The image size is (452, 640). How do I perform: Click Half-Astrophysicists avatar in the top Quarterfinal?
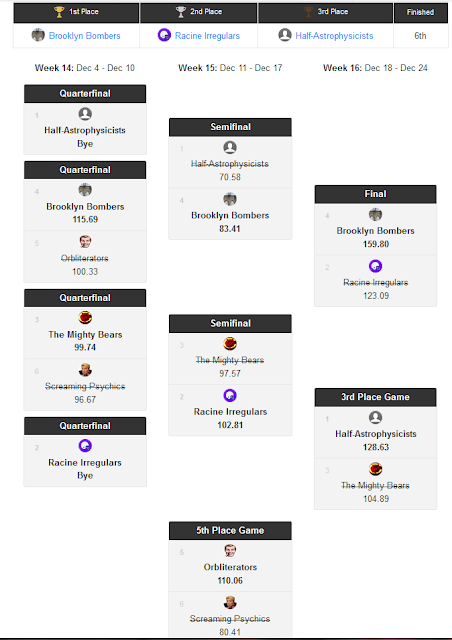pos(85,114)
